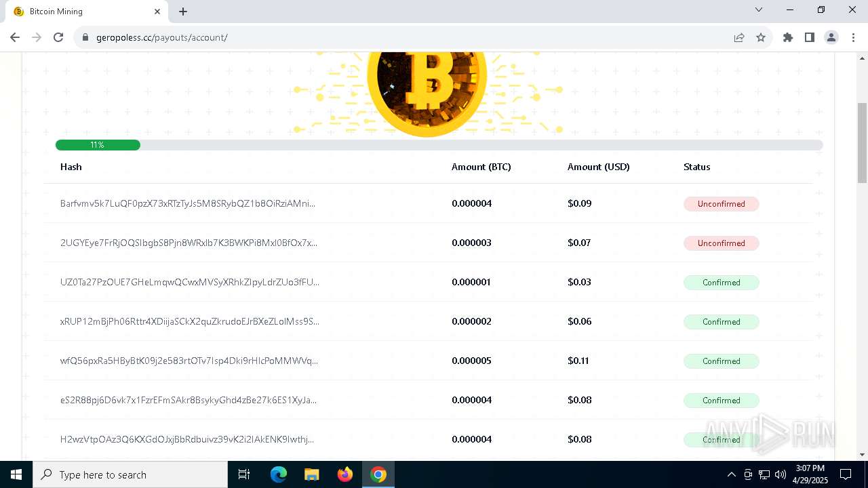This screenshot has width=868, height=488.
Task: Open Chrome three-dot menu
Action: click(853, 37)
